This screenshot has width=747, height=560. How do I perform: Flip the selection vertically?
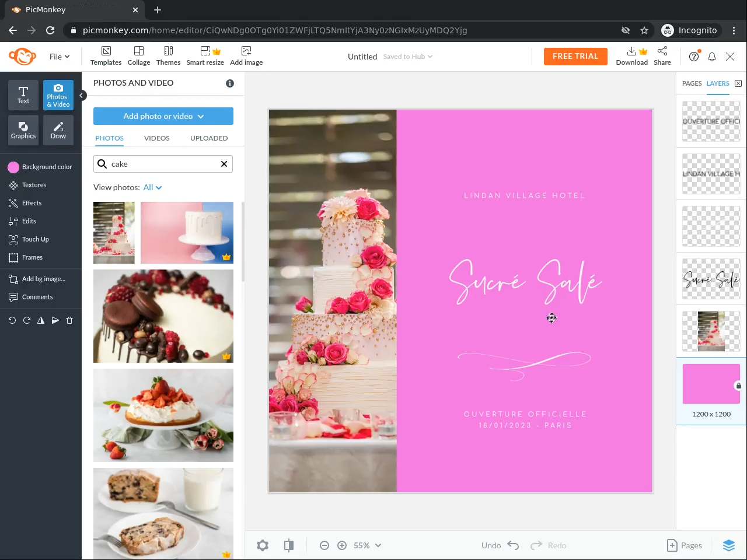pos(55,320)
